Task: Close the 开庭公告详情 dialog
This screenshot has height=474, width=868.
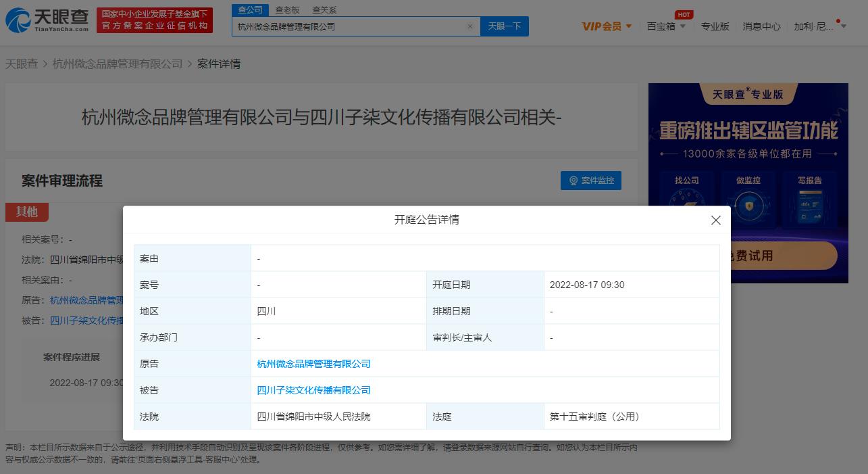Action: pyautogui.click(x=716, y=220)
